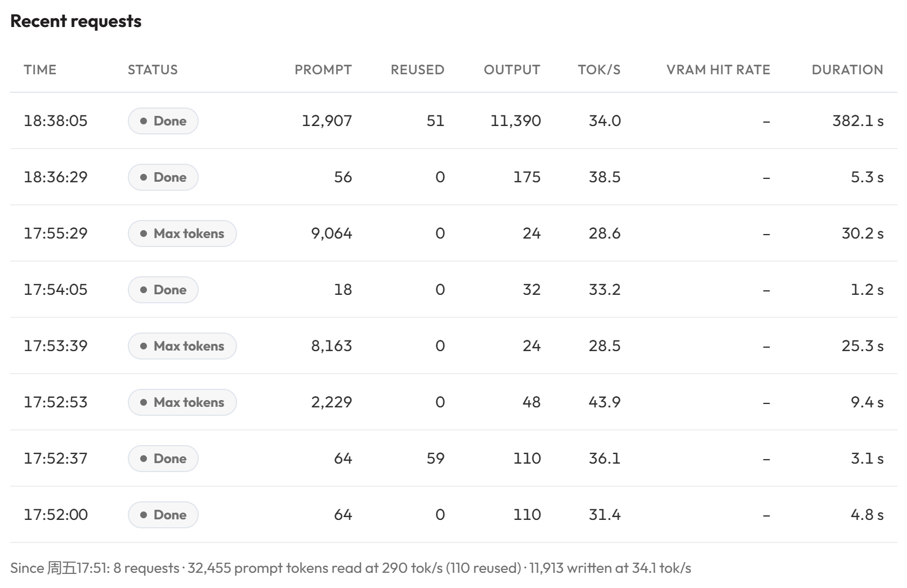Image resolution: width=907 pixels, height=588 pixels.
Task: Click the Max tokens badge at 17:52:53
Action: (x=182, y=402)
